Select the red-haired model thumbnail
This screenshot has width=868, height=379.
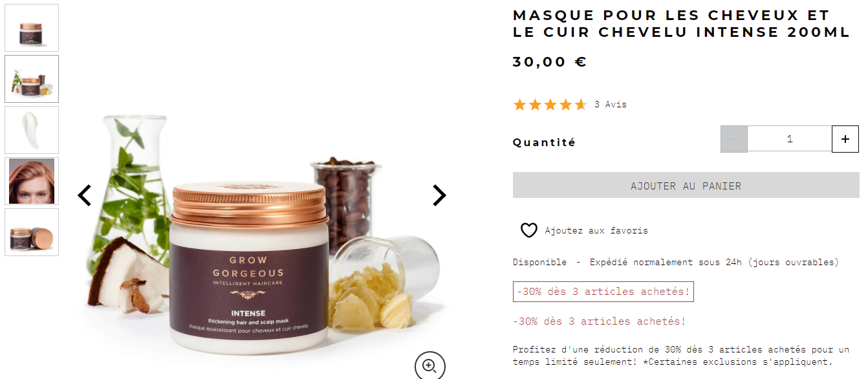[x=32, y=181]
